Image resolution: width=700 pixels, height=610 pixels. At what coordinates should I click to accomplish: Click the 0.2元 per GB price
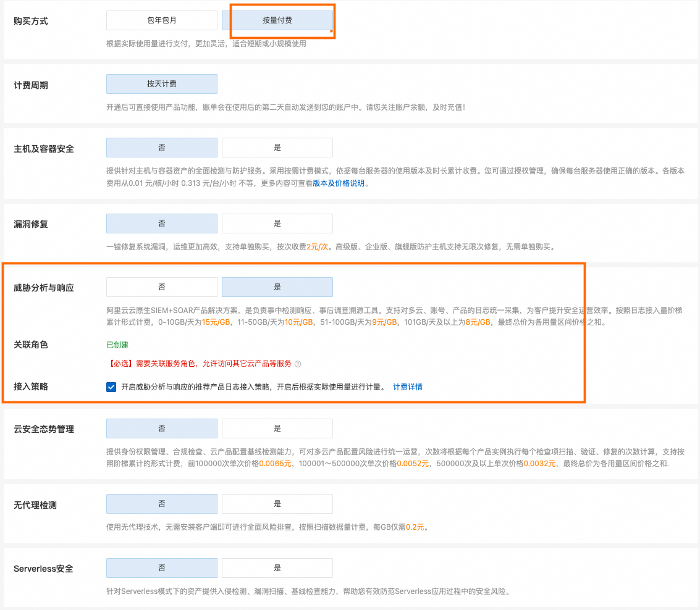coord(415,527)
